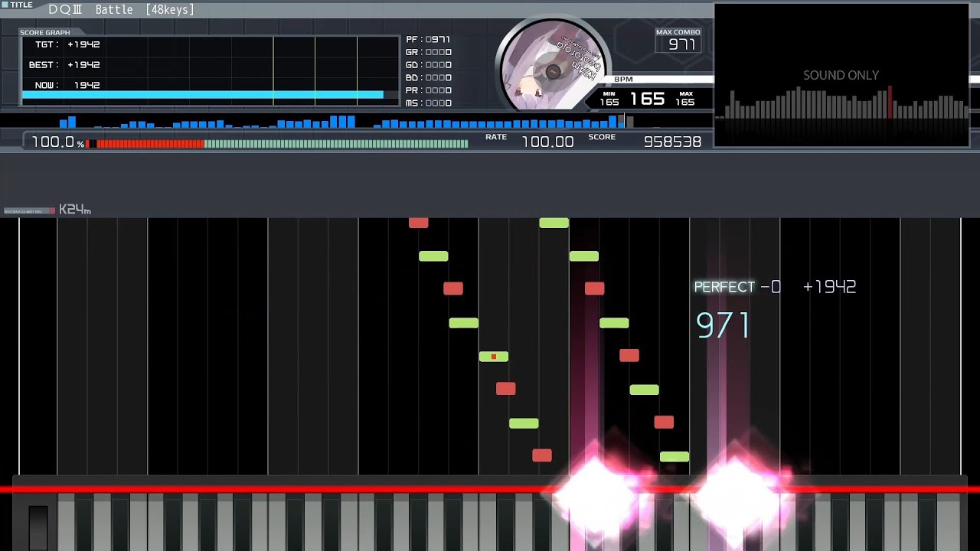Click the "100.0 %" gauge percentage
The image size is (980, 551).
tap(58, 142)
